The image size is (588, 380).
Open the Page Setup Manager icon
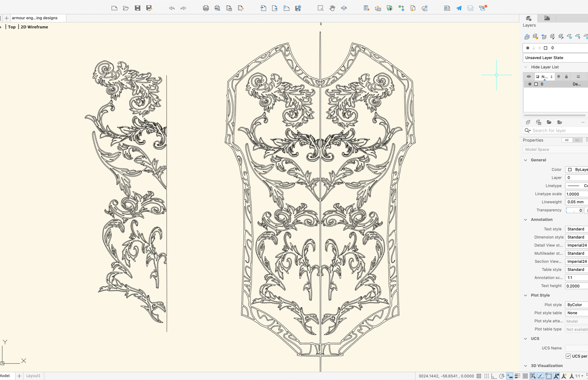coord(229,8)
